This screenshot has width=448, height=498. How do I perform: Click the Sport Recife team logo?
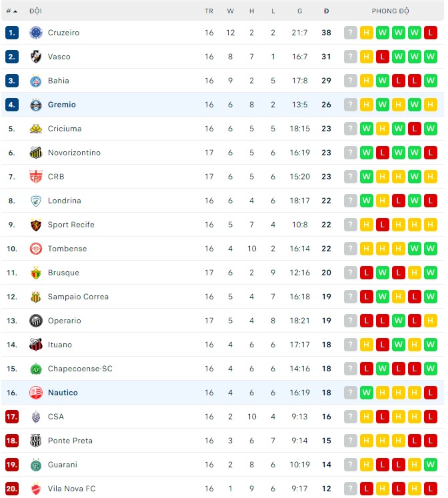tap(36, 225)
